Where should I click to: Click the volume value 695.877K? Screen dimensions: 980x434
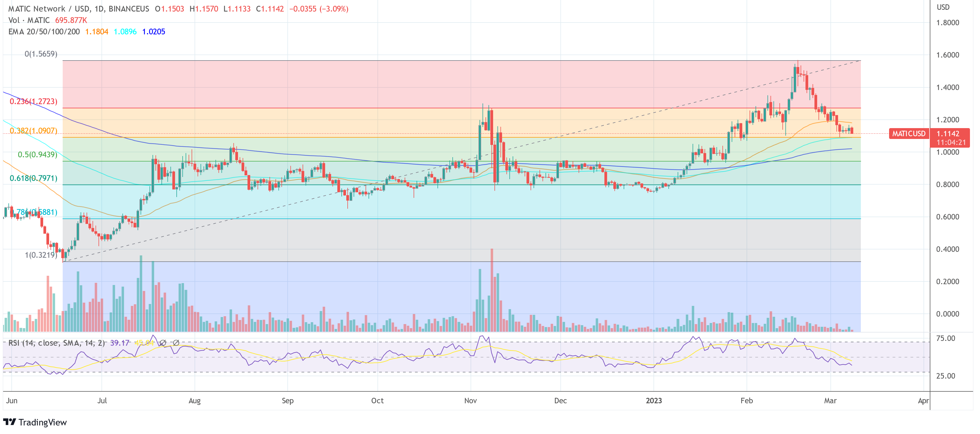tap(71, 20)
